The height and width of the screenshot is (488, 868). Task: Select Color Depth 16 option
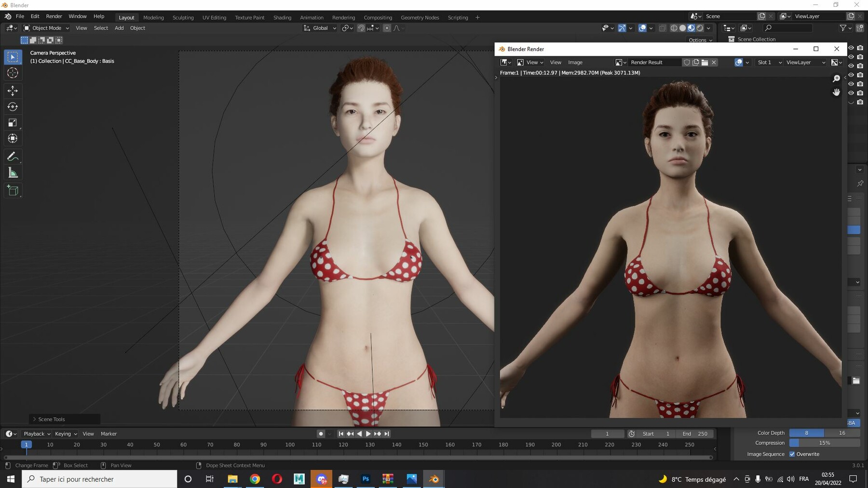pos(842,433)
